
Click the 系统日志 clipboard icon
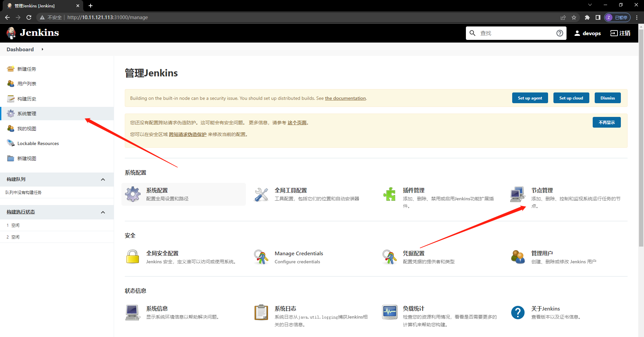(x=261, y=313)
